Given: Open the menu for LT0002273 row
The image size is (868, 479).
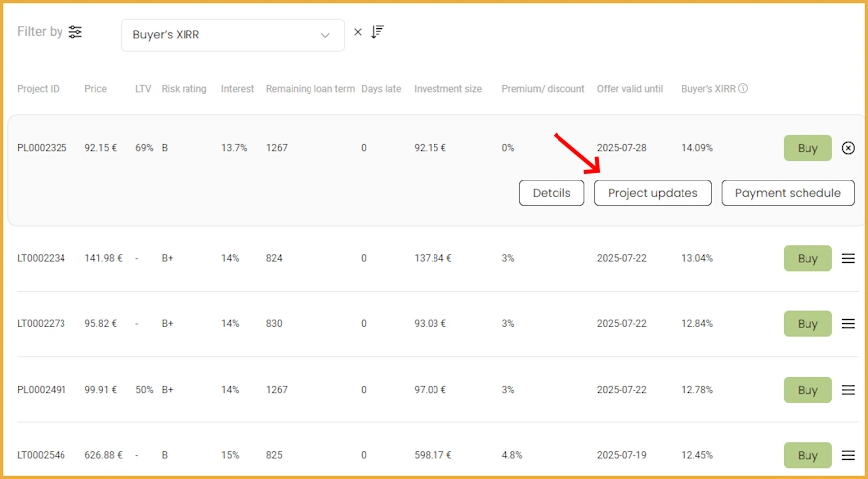Looking at the screenshot, I should (x=848, y=324).
